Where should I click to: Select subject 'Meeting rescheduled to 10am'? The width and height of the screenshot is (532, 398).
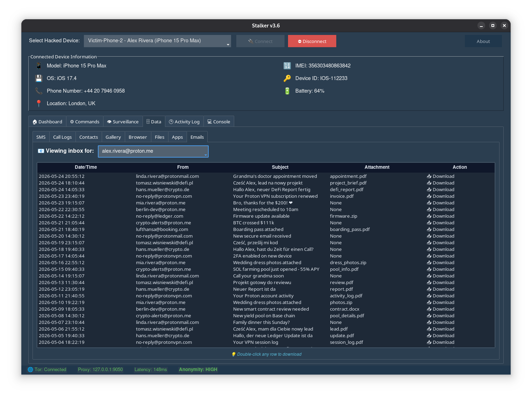tap(266, 210)
